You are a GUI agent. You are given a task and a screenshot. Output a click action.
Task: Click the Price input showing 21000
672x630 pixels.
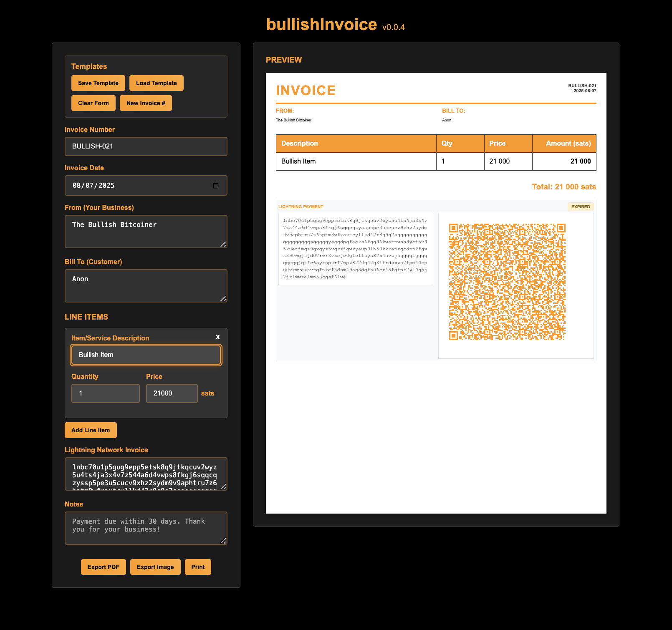click(x=172, y=393)
